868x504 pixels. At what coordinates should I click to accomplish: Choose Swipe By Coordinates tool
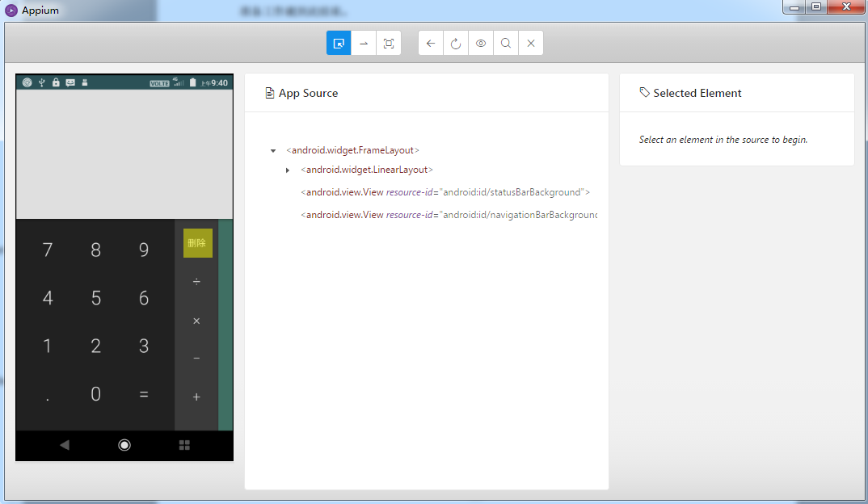(x=364, y=43)
